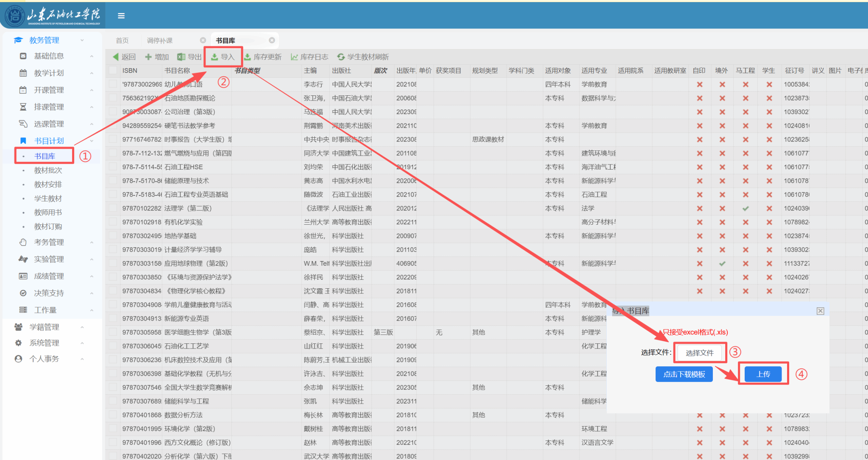
Task: Click the 库存更新 stock update icon
Action: point(248,57)
